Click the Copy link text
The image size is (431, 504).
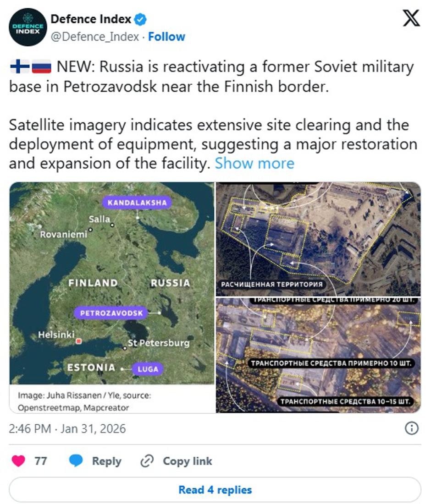tap(188, 461)
